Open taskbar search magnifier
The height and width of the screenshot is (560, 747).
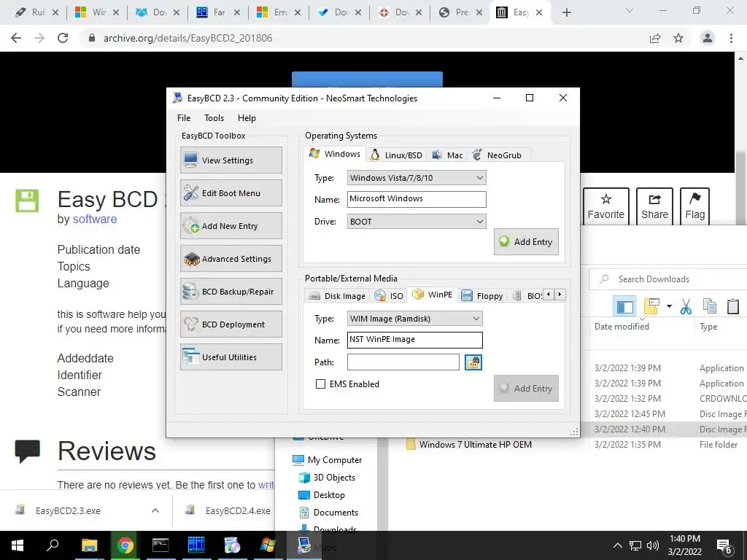click(53, 545)
